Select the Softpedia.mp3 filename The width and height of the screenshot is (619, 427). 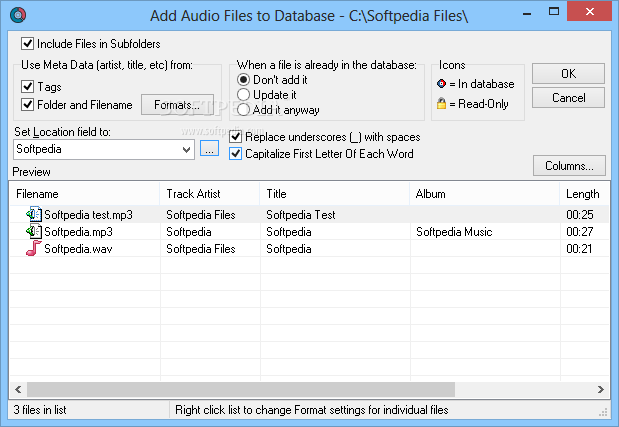pos(78,232)
